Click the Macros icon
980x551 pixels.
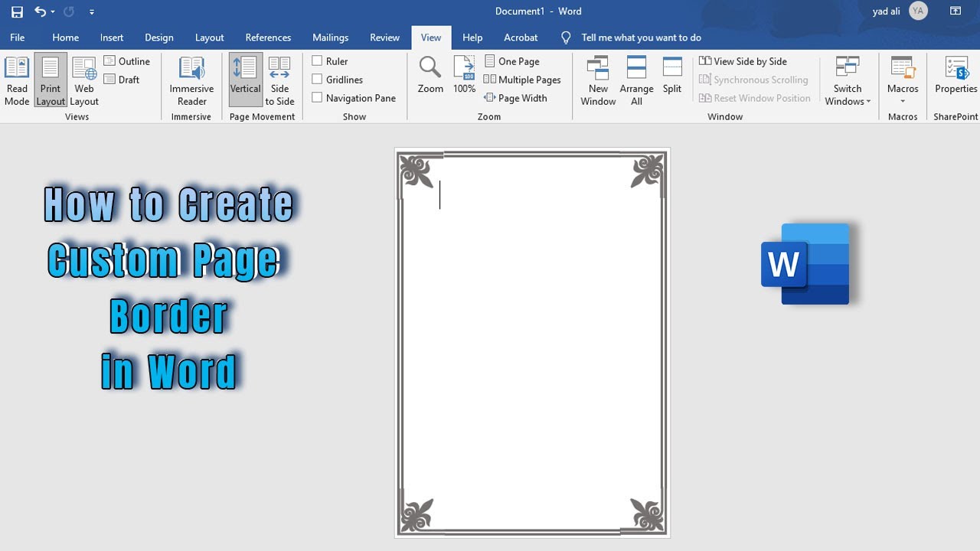click(x=903, y=67)
